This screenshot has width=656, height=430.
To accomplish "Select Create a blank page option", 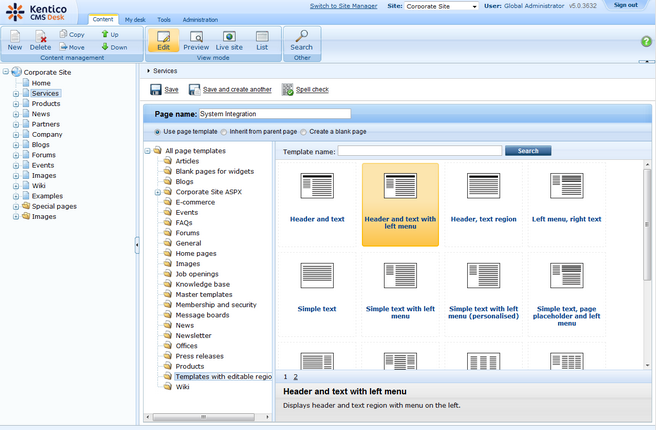I will pos(304,132).
